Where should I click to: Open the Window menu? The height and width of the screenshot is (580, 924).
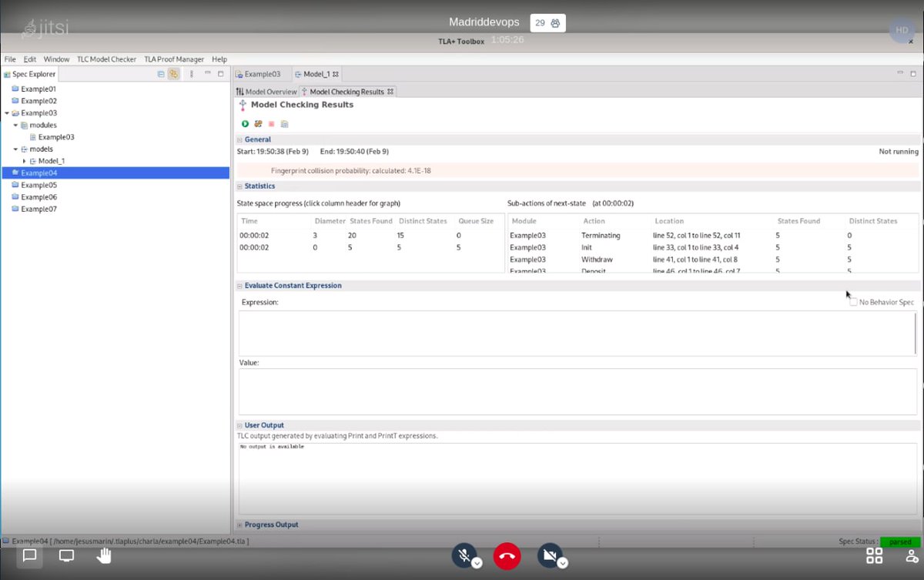point(56,59)
